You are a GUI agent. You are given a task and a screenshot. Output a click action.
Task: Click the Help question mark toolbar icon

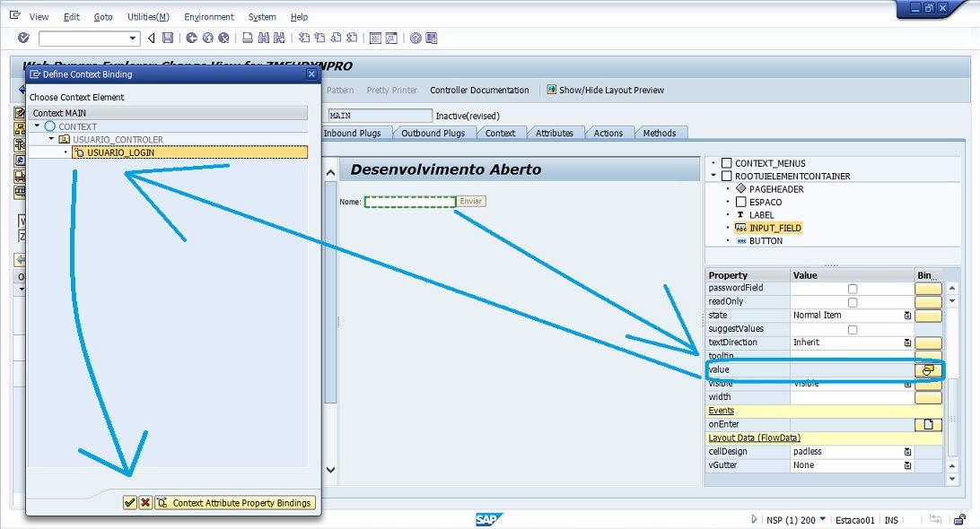click(x=416, y=38)
